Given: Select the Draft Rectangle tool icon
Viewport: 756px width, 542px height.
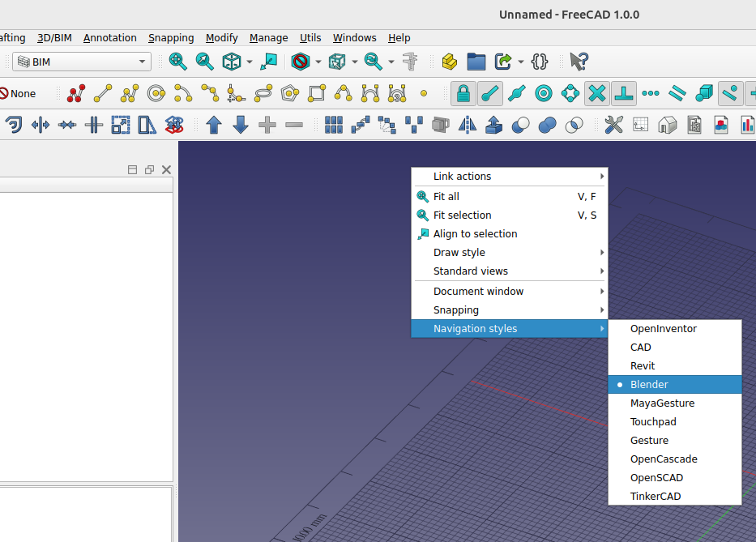Looking at the screenshot, I should tap(316, 94).
